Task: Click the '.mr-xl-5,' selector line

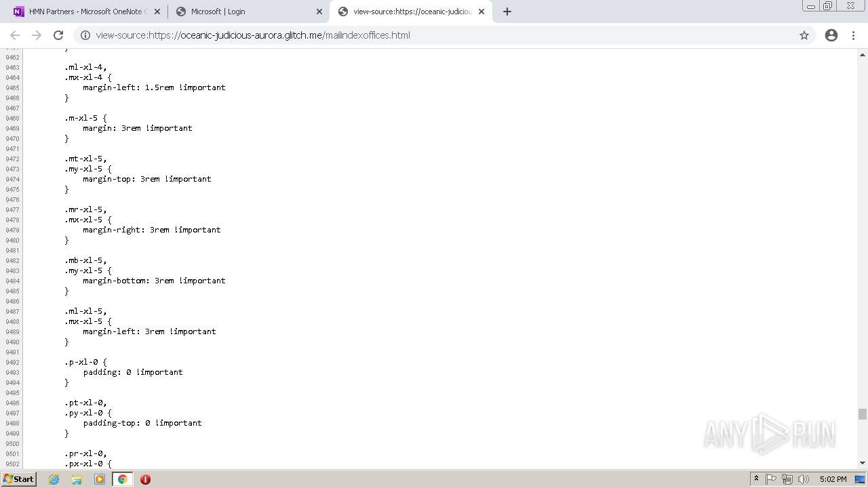Action: [x=85, y=209]
